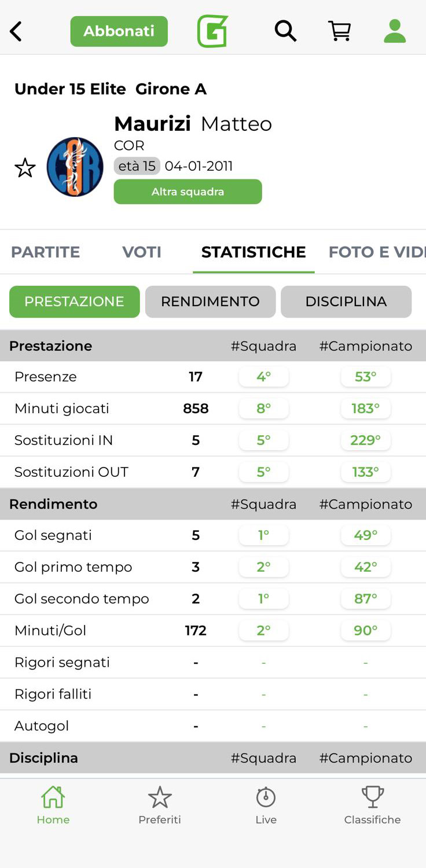Select the RENDIMENTO filter pill
The image size is (426, 868).
(210, 301)
